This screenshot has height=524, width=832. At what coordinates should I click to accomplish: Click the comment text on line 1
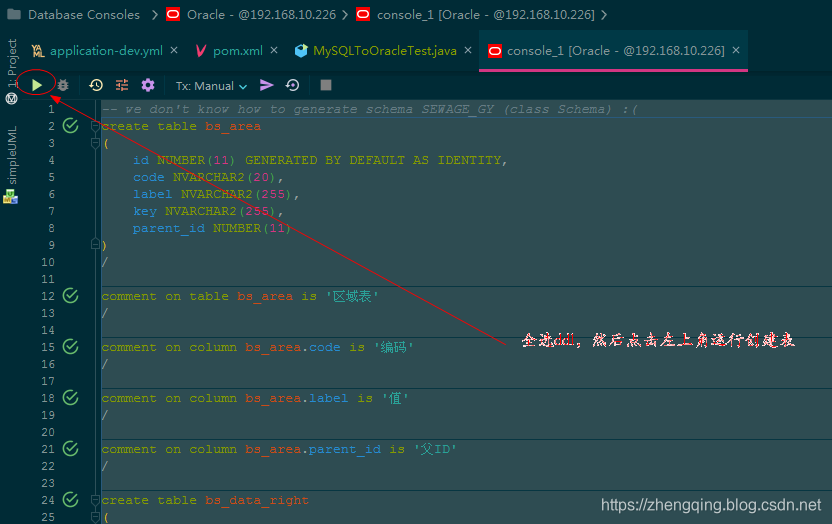point(369,109)
